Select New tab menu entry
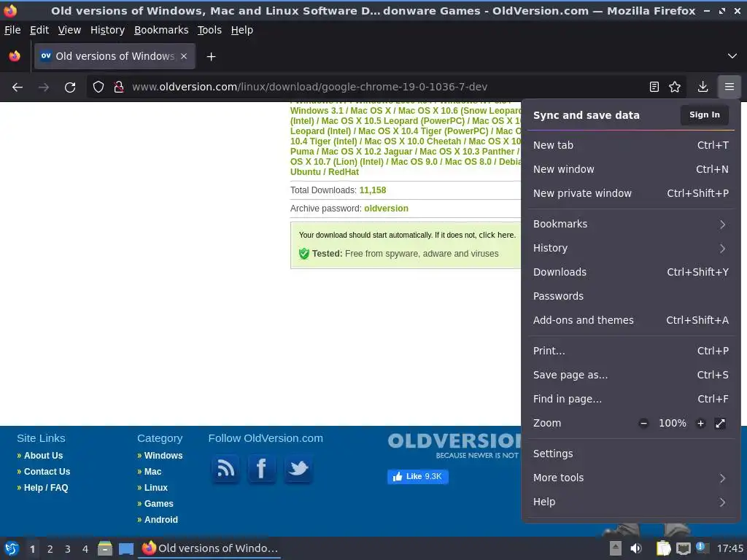747x560 pixels. (x=631, y=145)
